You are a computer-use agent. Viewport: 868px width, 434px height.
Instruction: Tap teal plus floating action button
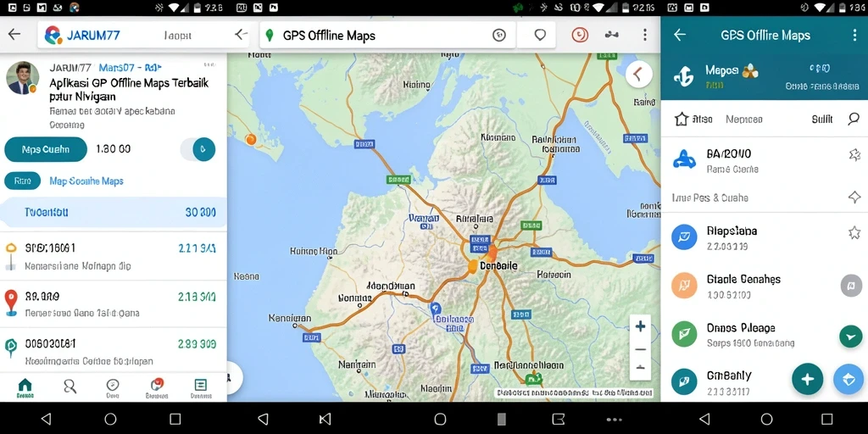point(807,379)
